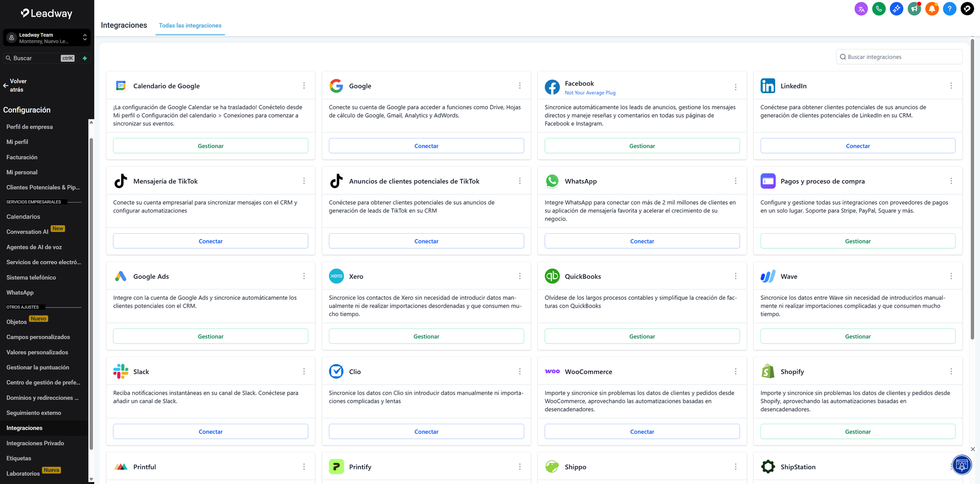The width and height of the screenshot is (980, 484).
Task: Open options menu for Slack card
Action: pos(304,372)
